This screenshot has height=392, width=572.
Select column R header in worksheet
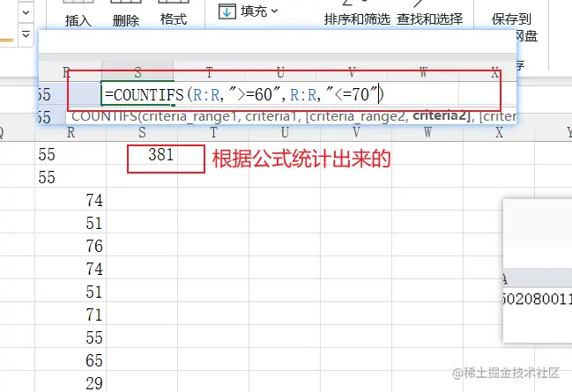(71, 132)
